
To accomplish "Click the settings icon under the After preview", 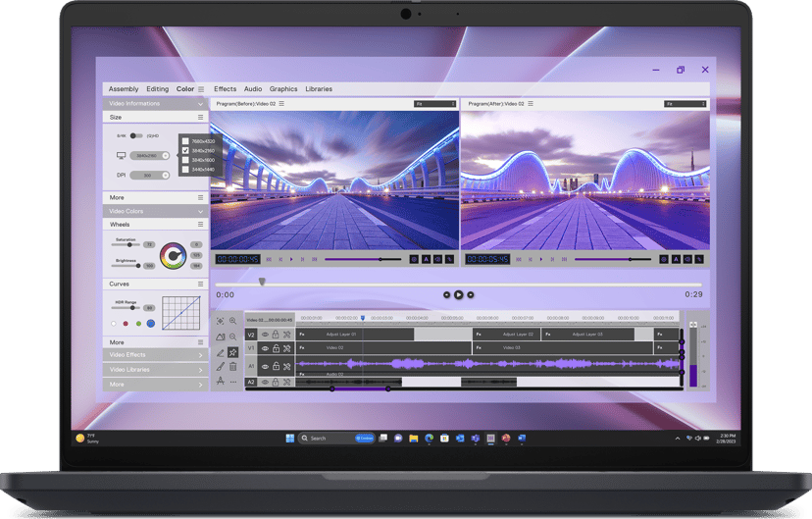I will (664, 259).
